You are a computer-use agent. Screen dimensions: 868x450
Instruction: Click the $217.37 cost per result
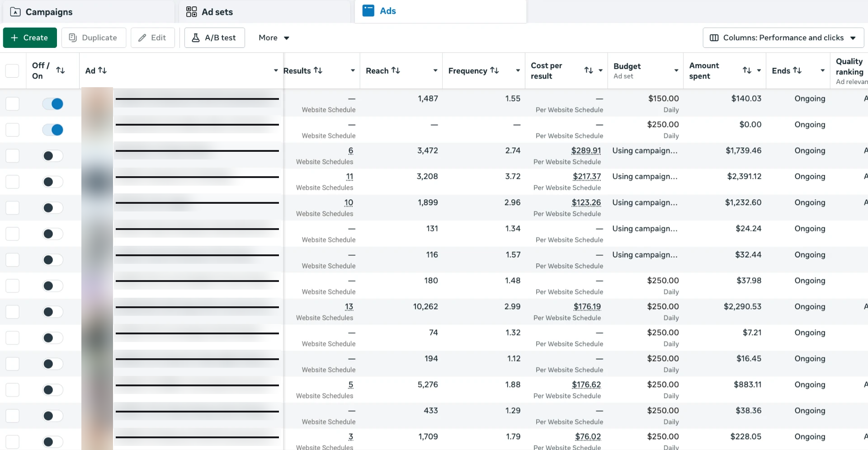587,177
